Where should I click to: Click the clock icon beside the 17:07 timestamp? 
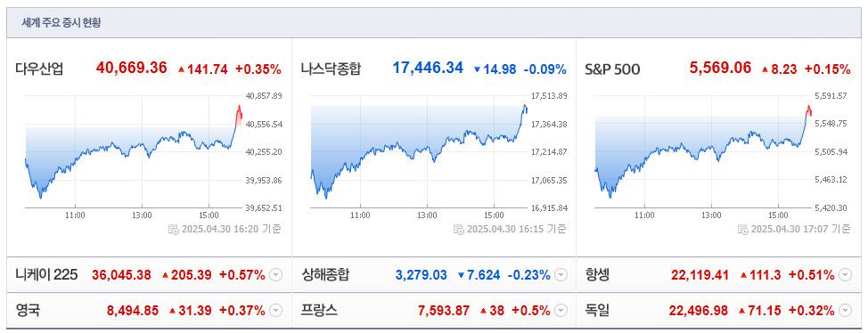[743, 229]
